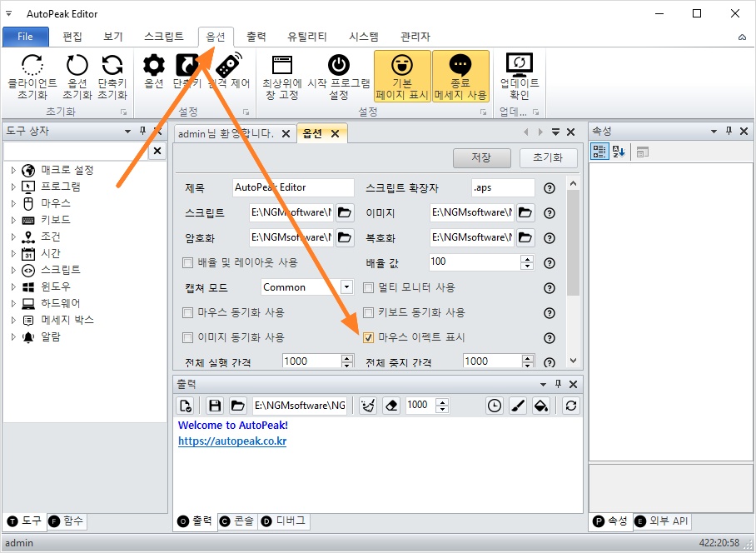Switch to the 함수 tab in toolbox
Viewport: 756px width, 553px height.
67,521
